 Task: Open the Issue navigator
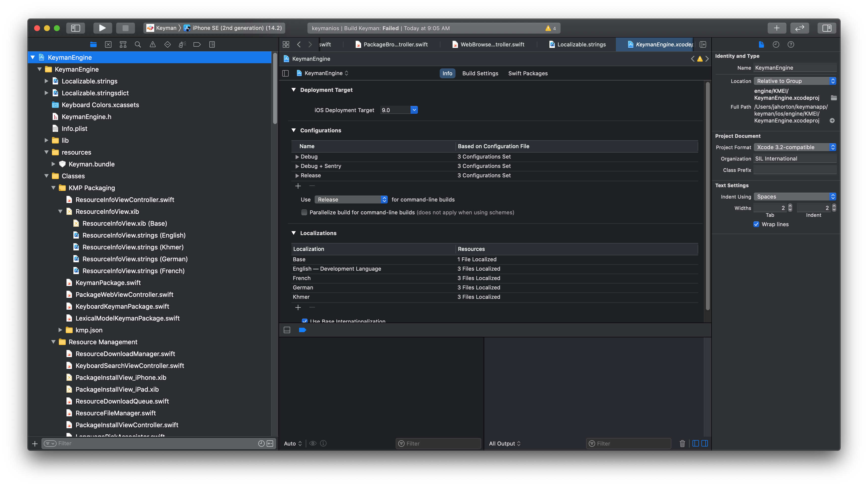153,44
